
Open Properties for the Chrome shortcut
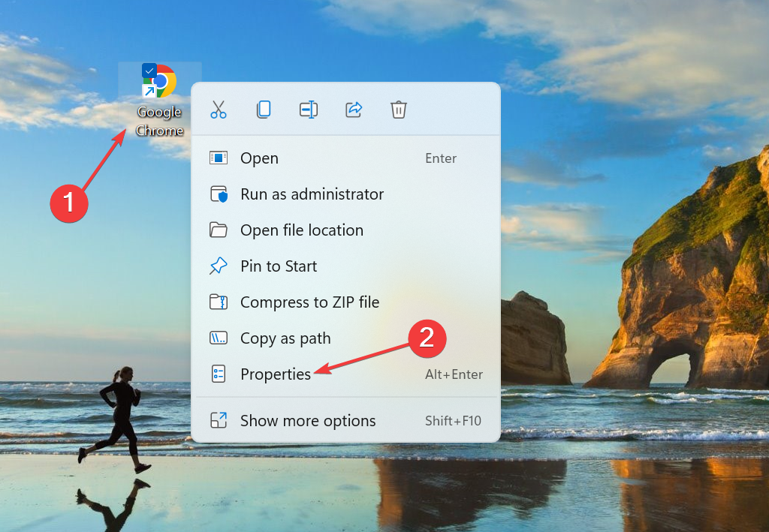click(x=275, y=374)
